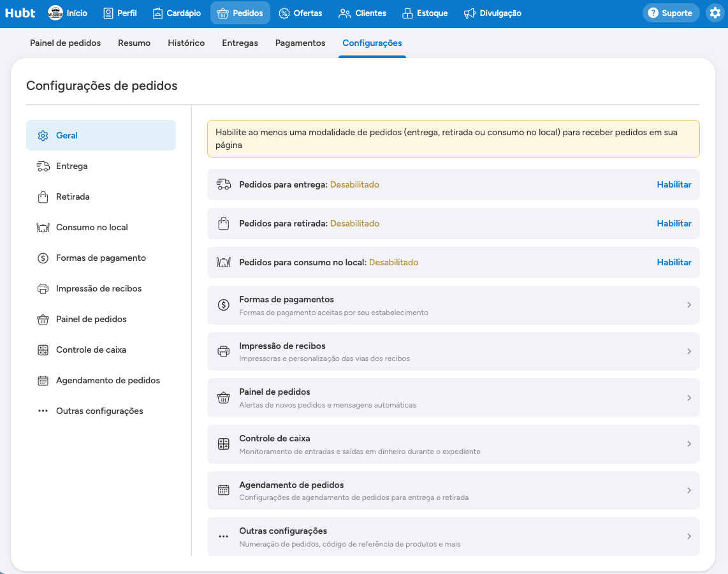Click the Desabilitado status for Pedidos para retirada

click(354, 223)
